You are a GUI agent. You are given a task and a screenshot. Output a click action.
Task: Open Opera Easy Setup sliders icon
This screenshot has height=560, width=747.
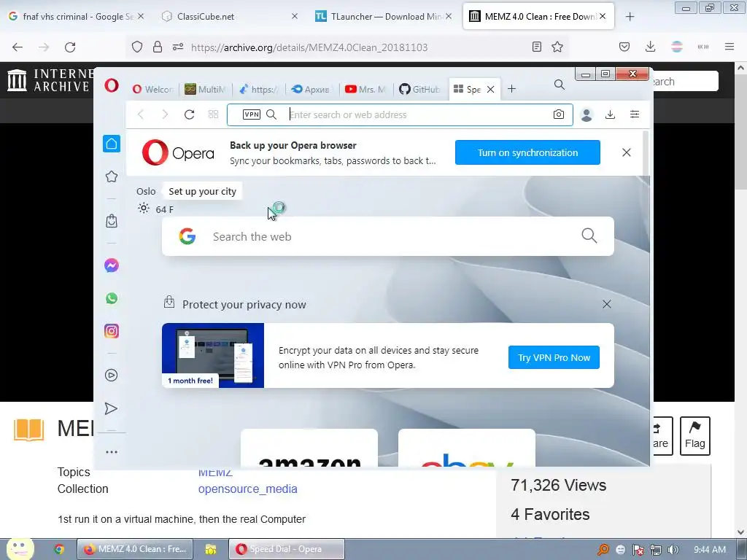635,114
